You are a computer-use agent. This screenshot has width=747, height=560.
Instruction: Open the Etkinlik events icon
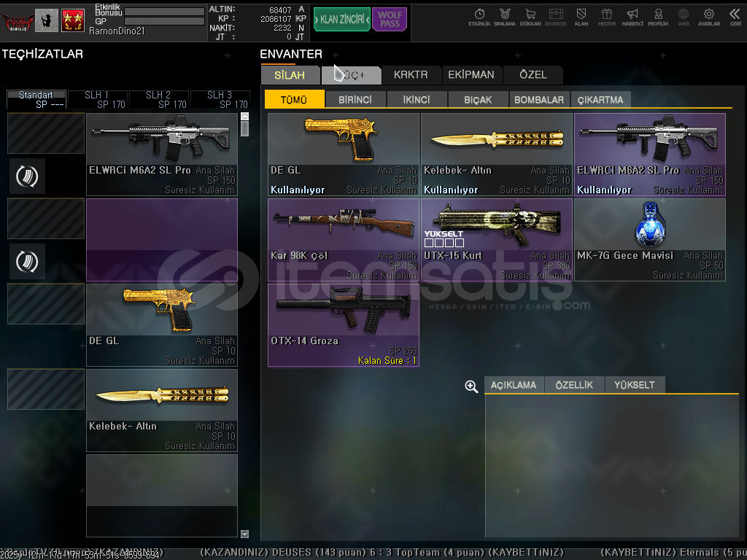click(x=479, y=17)
